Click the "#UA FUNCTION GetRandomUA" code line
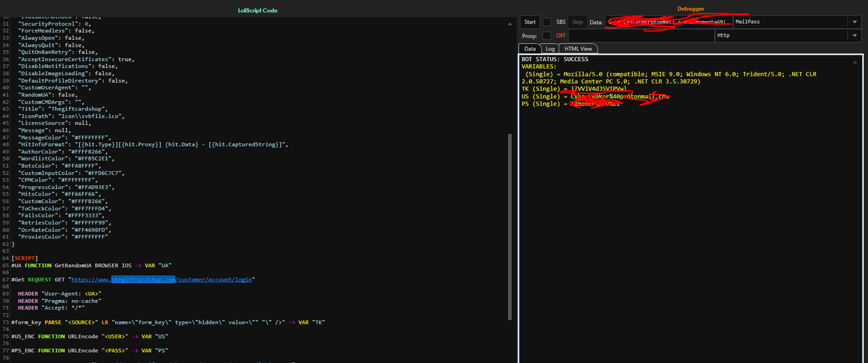 [x=92, y=265]
